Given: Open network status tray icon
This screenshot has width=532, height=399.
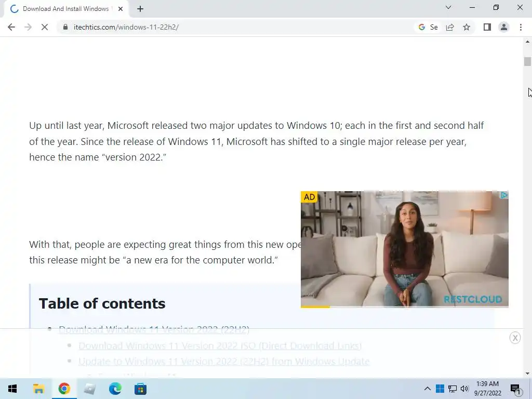Looking at the screenshot, I should (x=453, y=389).
